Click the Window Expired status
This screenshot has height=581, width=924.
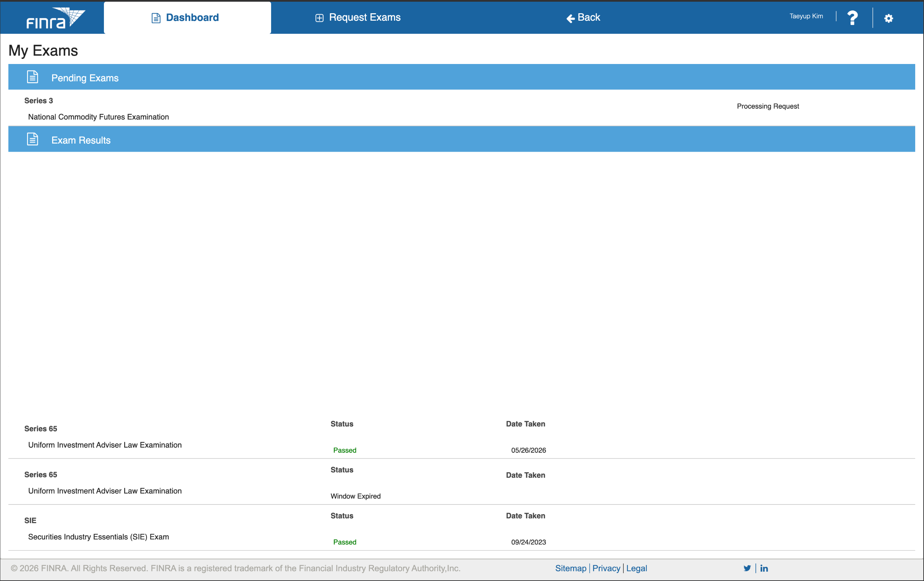[356, 496]
